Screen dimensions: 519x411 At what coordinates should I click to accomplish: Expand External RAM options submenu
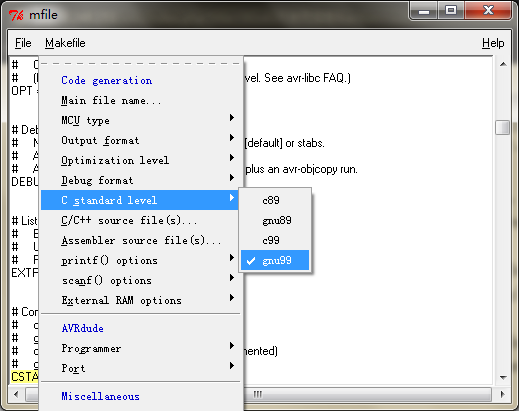[140, 300]
